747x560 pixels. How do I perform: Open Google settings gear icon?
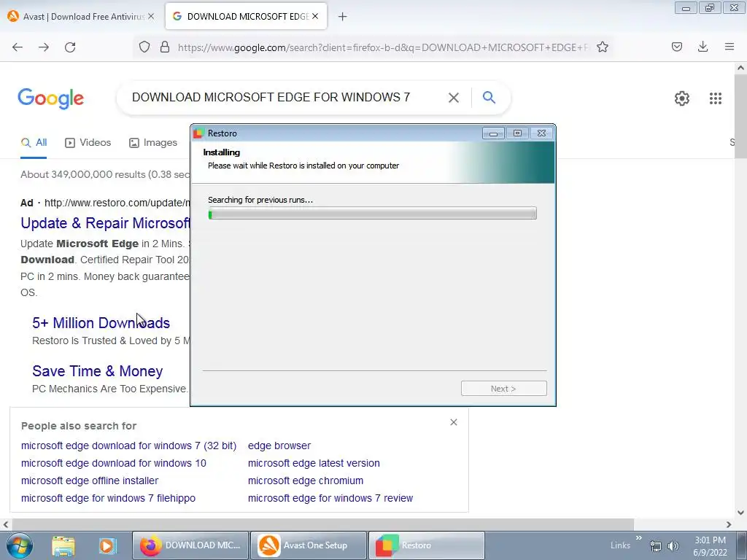point(682,98)
